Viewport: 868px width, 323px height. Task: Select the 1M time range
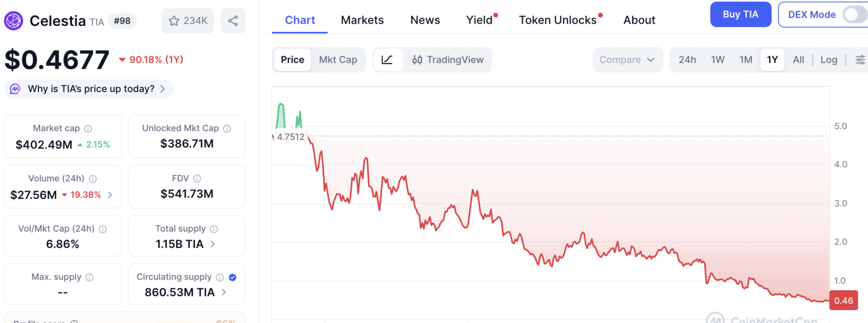tap(746, 60)
